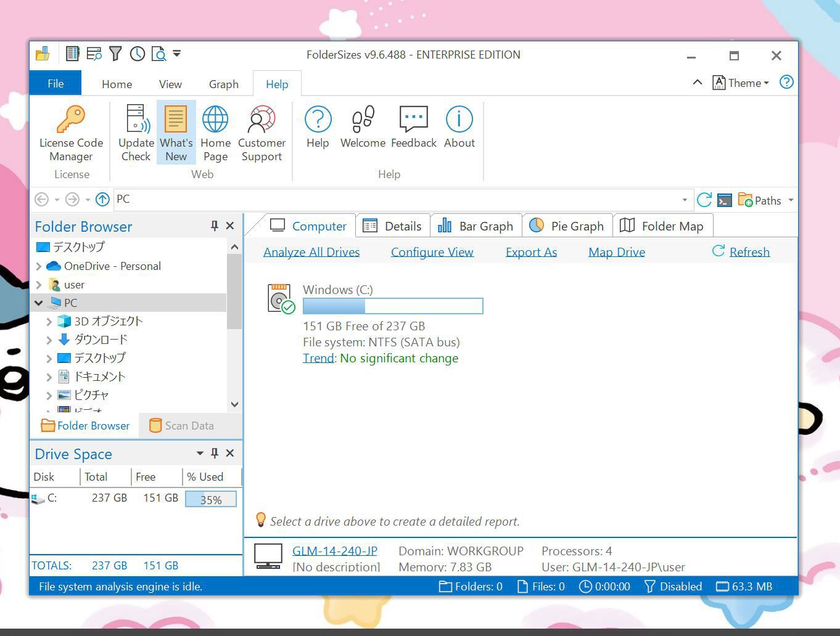The image size is (840, 636).
Task: Open the quick access toolbar customize dropdown
Action: 177,54
